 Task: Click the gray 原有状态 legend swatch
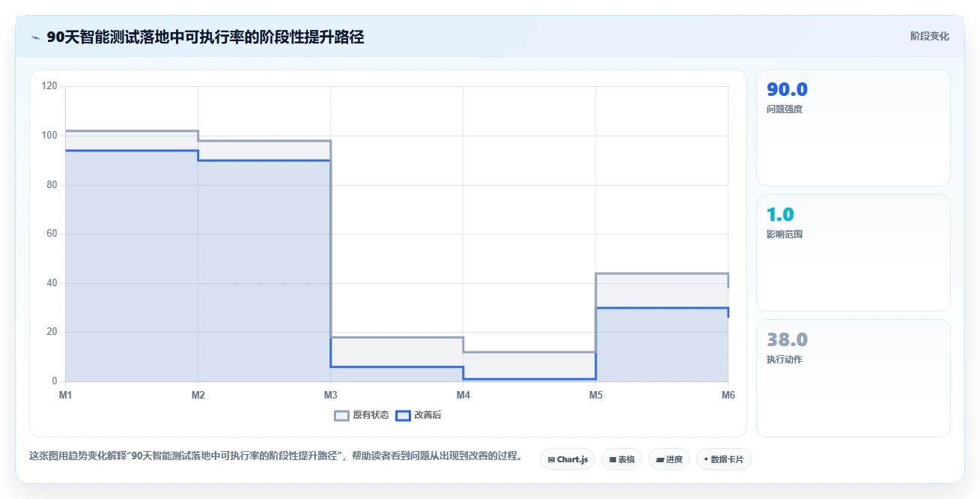tap(341, 415)
